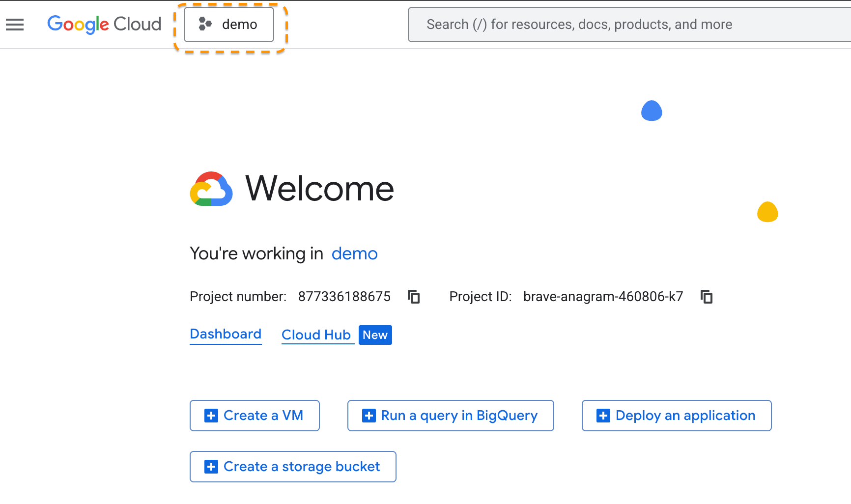Click the brave-anagram-460806-k7 project ID text
Image resolution: width=851 pixels, height=504 pixels.
point(603,297)
